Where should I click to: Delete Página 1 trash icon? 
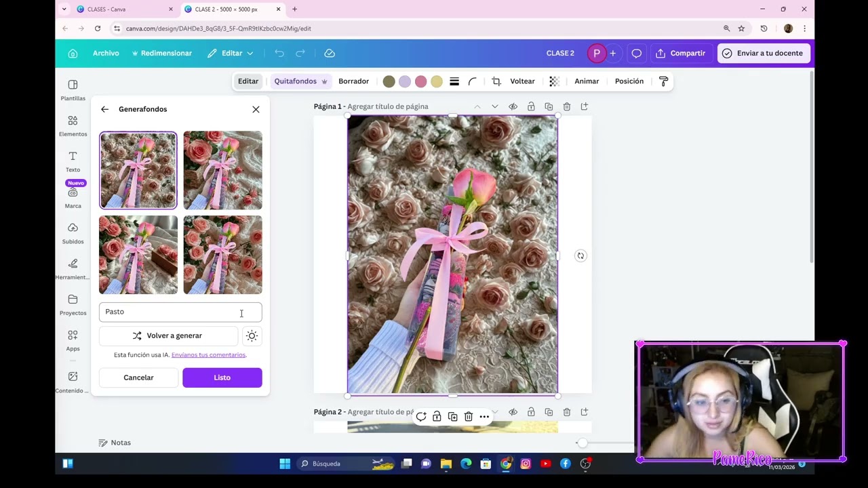point(567,106)
